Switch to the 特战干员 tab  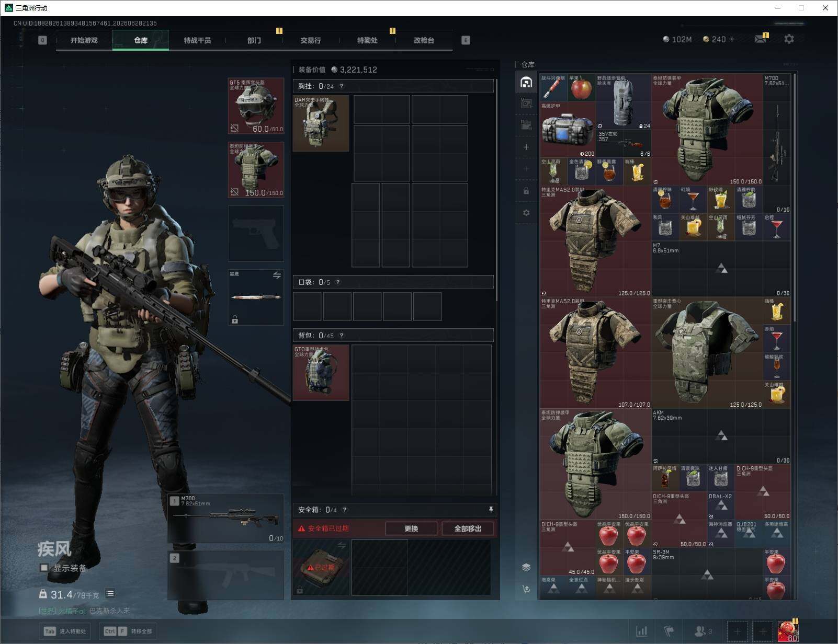[x=197, y=40]
